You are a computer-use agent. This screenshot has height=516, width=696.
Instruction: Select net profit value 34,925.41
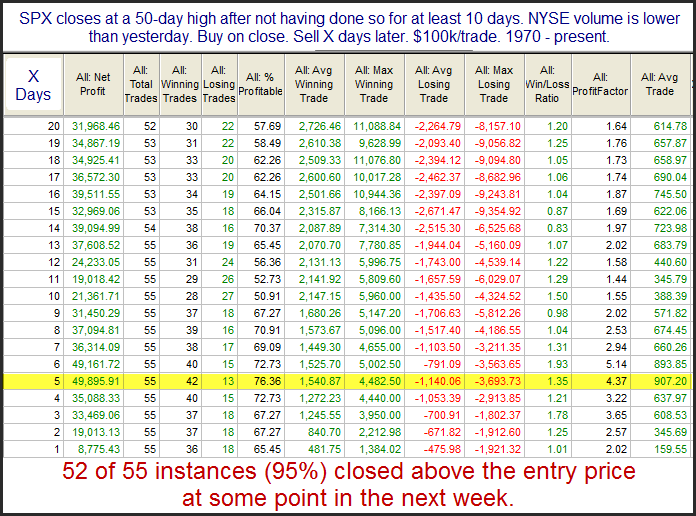tap(96, 160)
